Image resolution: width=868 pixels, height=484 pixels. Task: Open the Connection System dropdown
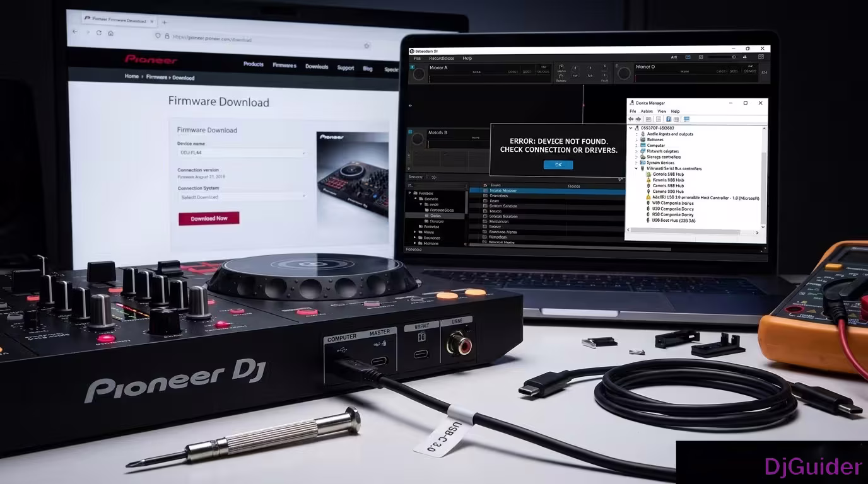(x=242, y=197)
